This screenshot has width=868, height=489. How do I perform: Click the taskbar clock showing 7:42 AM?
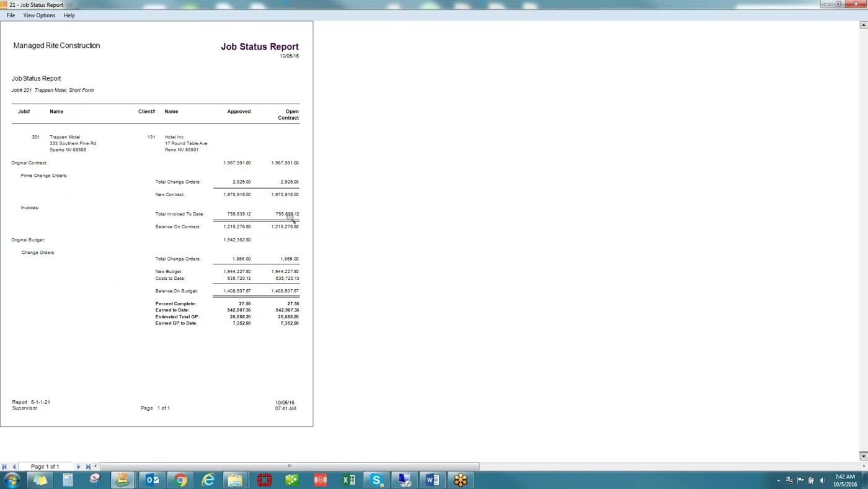click(x=844, y=480)
